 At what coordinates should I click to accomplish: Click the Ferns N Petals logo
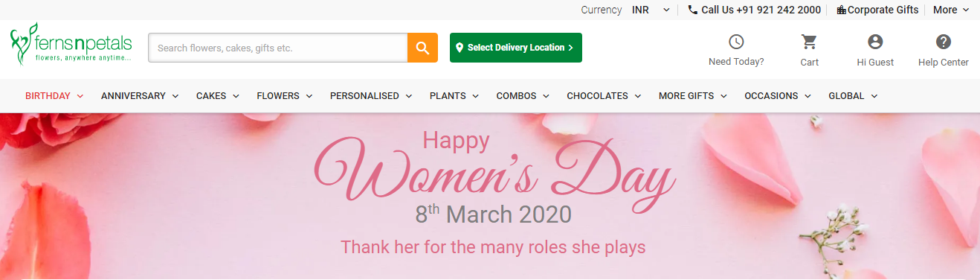71,43
